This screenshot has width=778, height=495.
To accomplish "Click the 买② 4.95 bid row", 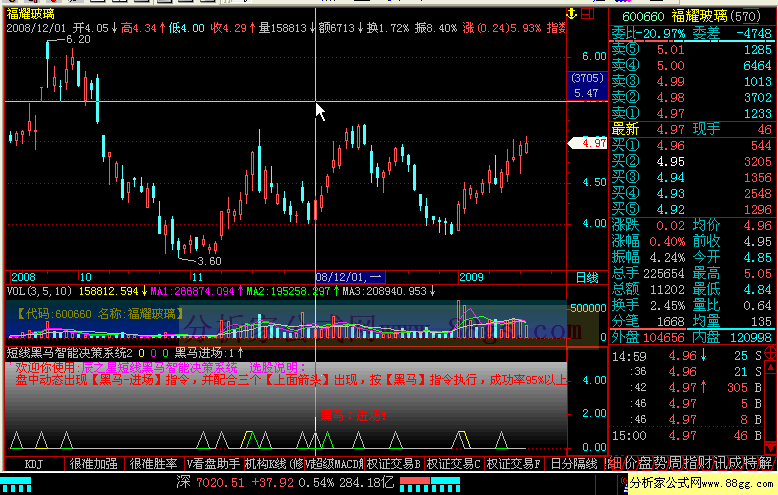I will click(x=692, y=161).
